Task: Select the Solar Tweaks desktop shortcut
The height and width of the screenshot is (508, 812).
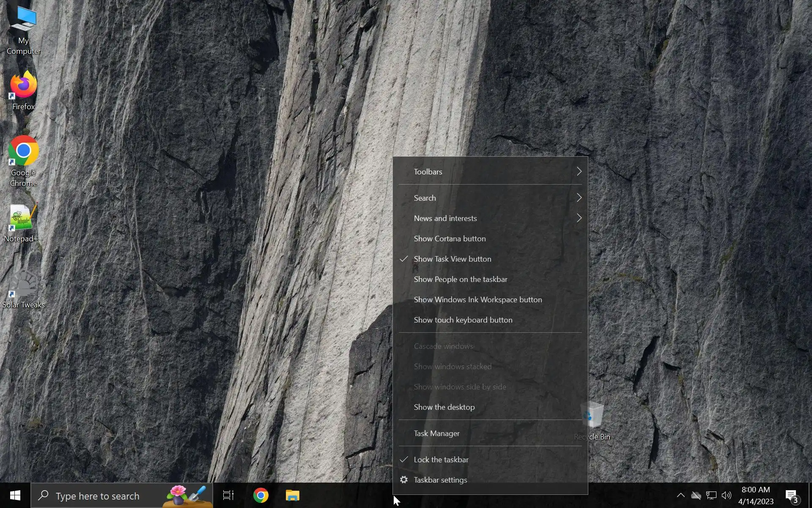Action: (x=23, y=286)
